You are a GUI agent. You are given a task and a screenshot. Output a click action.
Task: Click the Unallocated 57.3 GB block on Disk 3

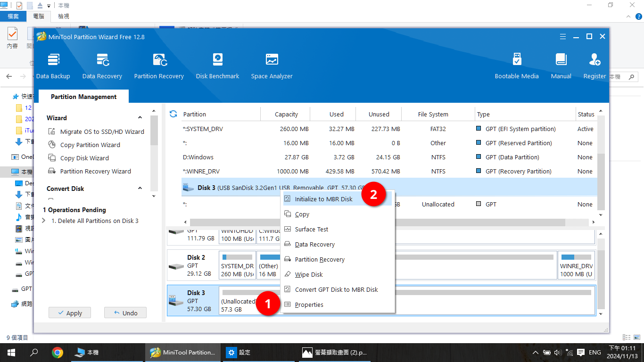pos(406,300)
